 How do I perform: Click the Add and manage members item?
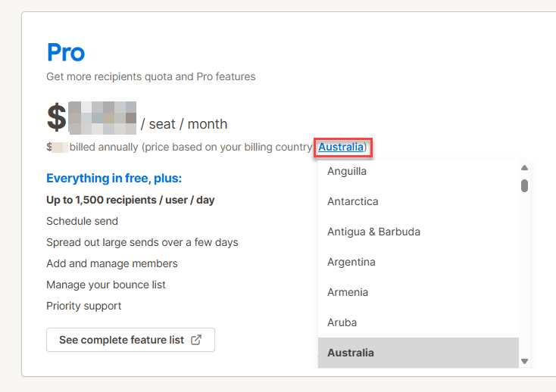pyautogui.click(x=112, y=263)
